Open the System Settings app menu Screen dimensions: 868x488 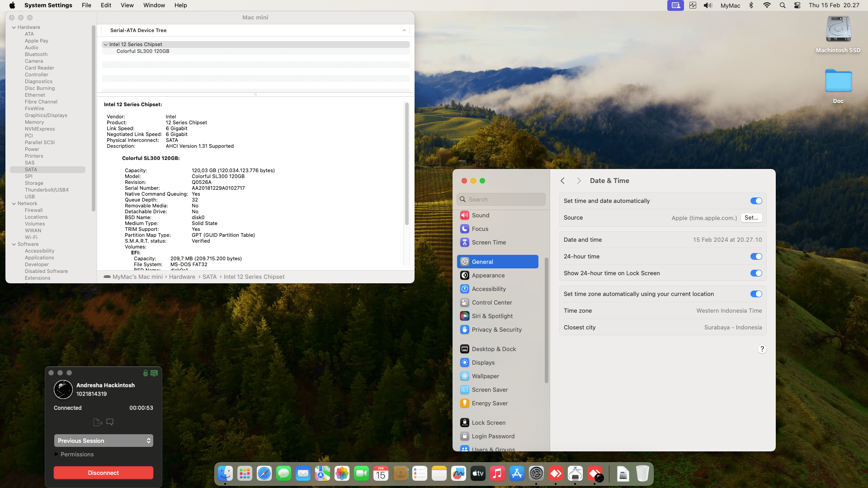tap(48, 5)
